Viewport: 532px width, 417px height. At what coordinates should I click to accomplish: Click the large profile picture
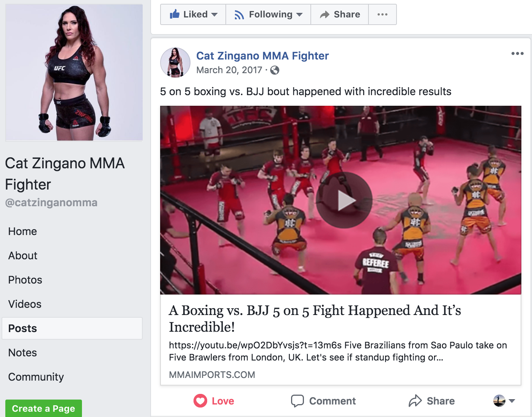(74, 72)
